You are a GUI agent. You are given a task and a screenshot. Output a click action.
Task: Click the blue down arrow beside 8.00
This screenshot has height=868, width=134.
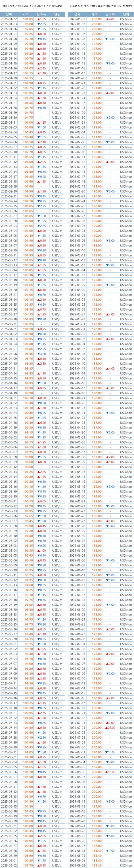click(107, 241)
